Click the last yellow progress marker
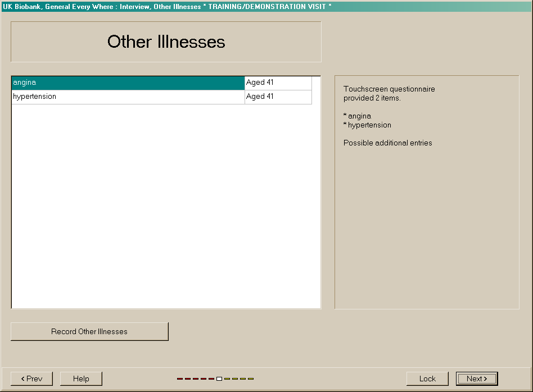This screenshot has width=533, height=392. pyautogui.click(x=251, y=379)
